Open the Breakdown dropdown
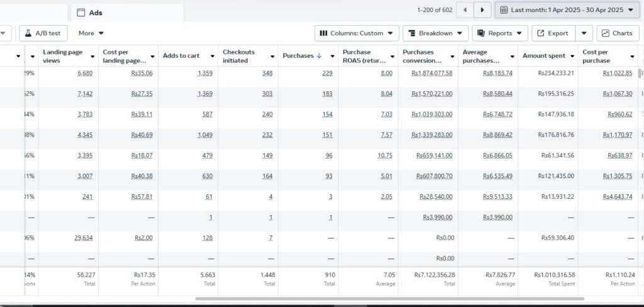The height and width of the screenshot is (307, 644). [x=436, y=33]
